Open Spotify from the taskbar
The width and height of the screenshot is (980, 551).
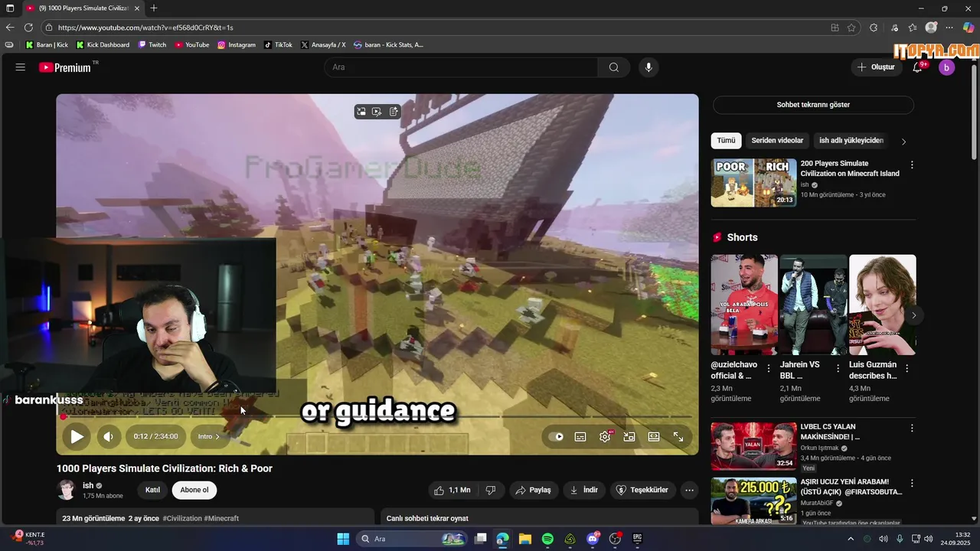[547, 539]
